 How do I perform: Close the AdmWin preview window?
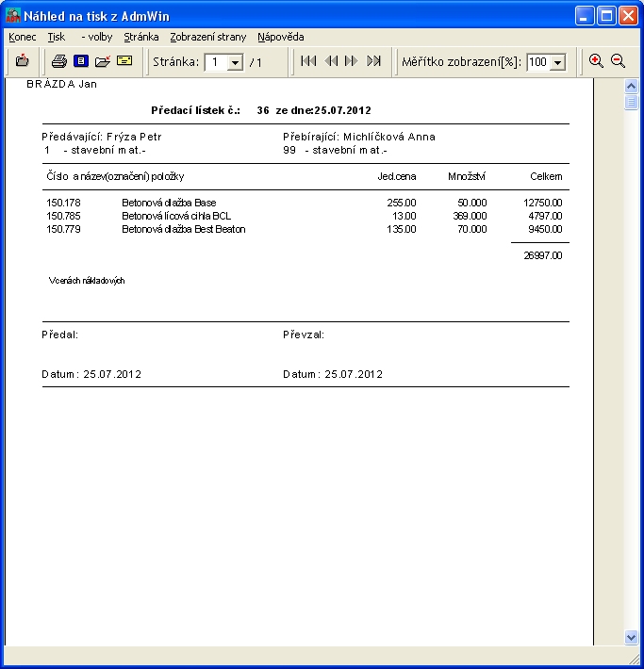tap(629, 16)
